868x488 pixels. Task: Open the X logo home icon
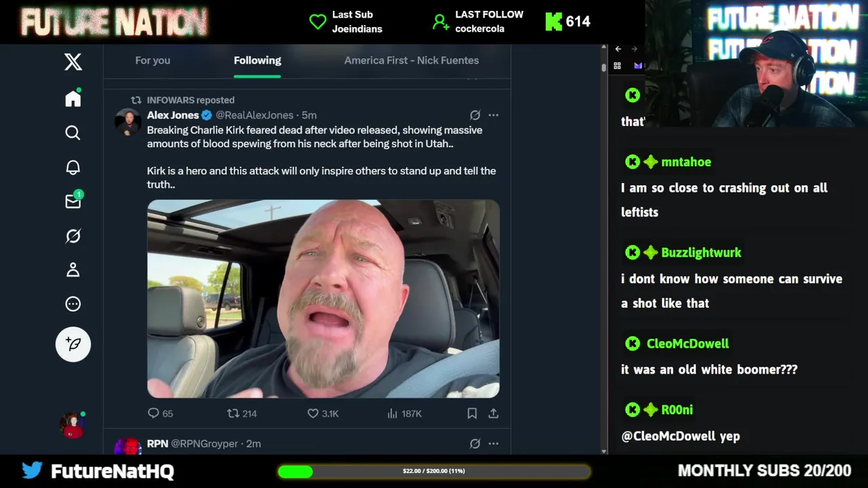(x=73, y=62)
